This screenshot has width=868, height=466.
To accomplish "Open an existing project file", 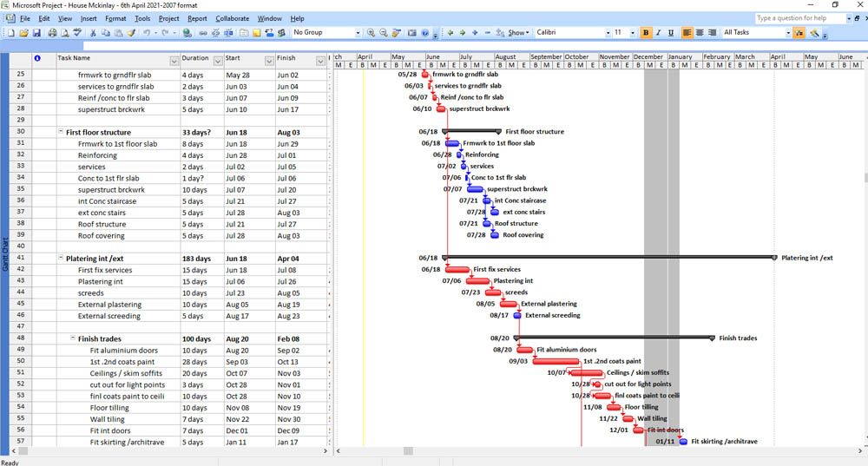I will tap(23, 33).
